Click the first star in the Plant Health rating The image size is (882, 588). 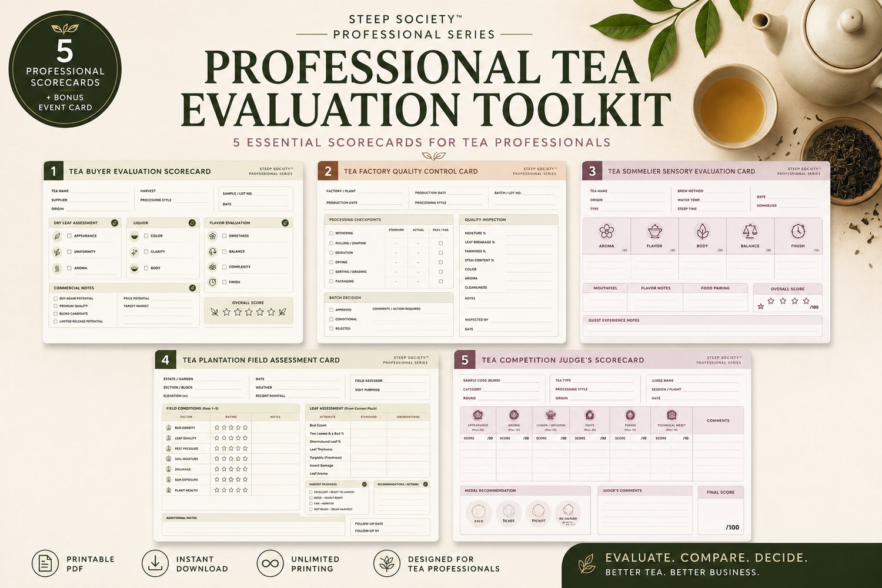217,490
